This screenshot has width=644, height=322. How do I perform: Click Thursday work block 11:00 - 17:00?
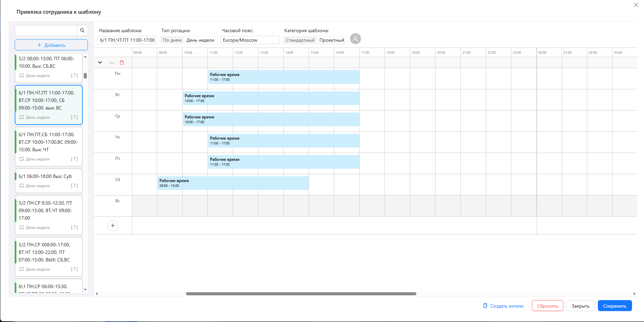click(284, 141)
